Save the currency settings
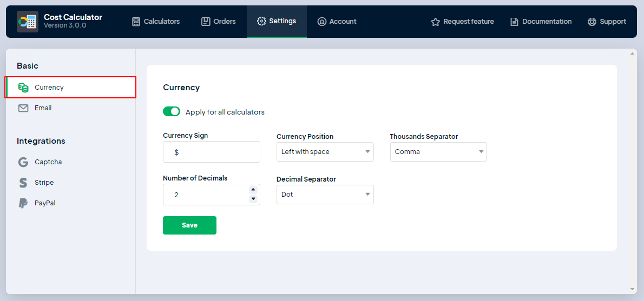644x301 pixels. (190, 225)
